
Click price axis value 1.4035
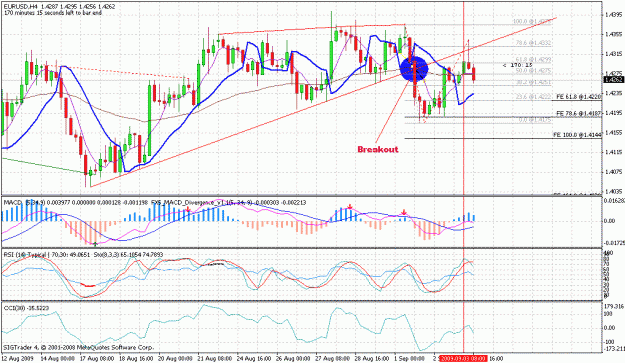click(614, 191)
